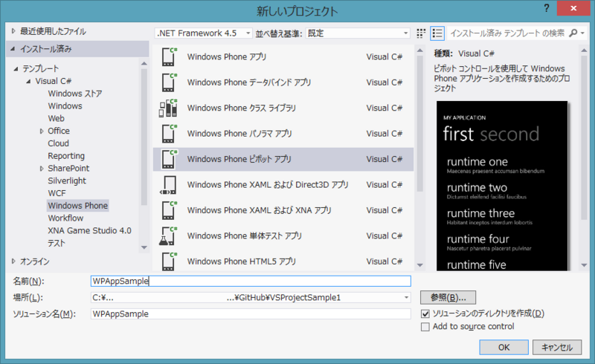Click the キャンセル button
The height and width of the screenshot is (364, 595).
(557, 348)
